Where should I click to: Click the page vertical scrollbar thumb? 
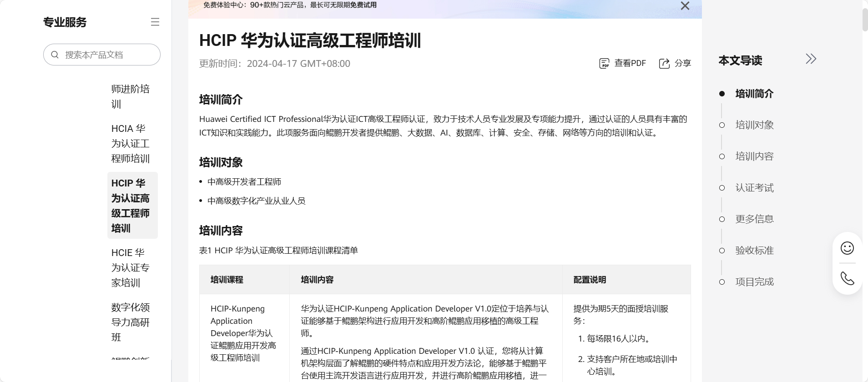point(865,20)
